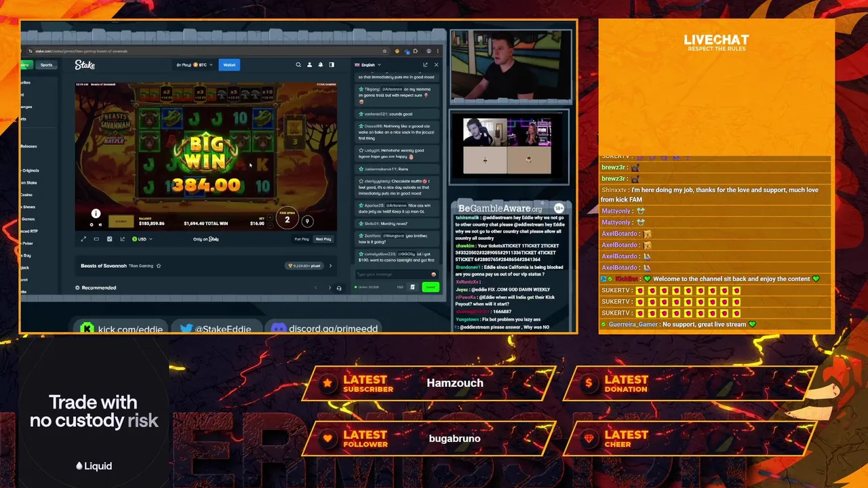868x488 pixels.
Task: Click the 9,229.60+ winner chip
Action: point(304,266)
